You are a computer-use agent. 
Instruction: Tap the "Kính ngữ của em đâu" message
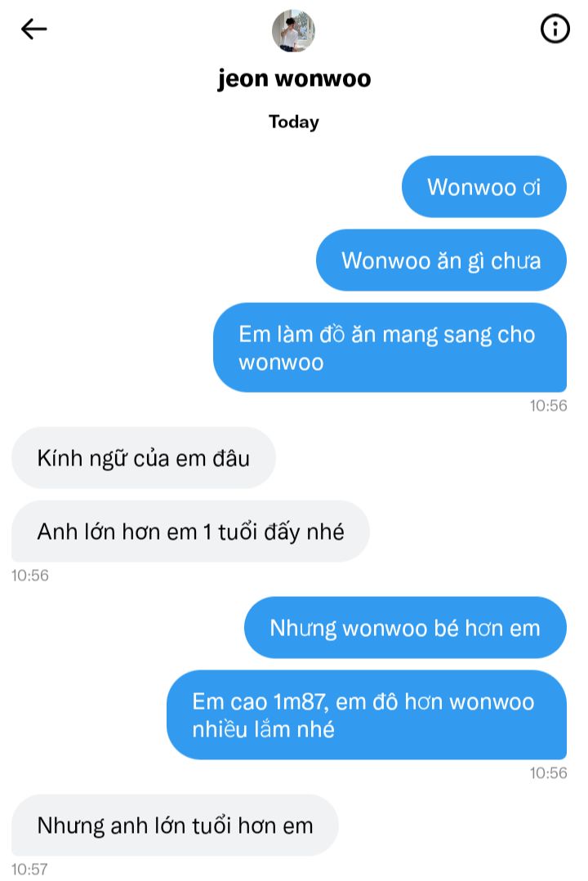tap(144, 458)
